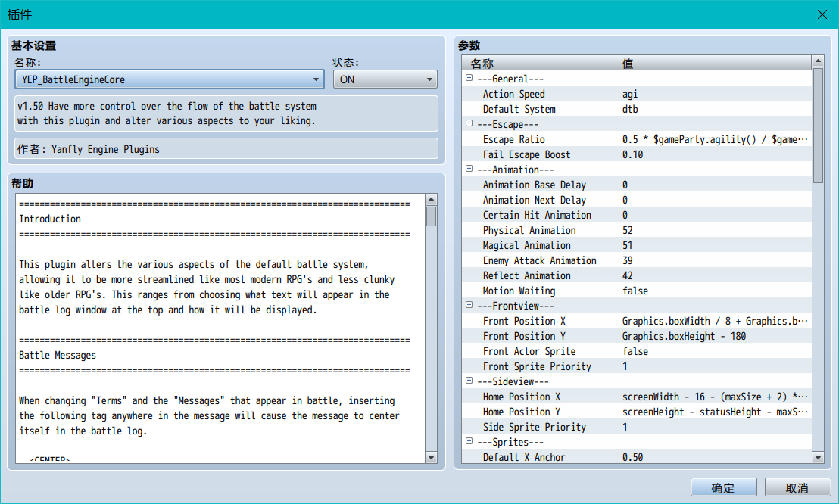Select the Front Position Y parameter
839x504 pixels.
tap(637, 336)
